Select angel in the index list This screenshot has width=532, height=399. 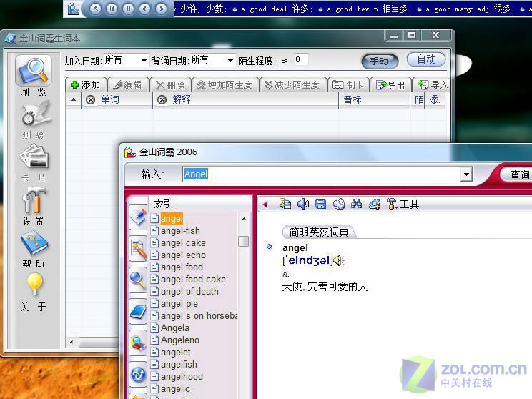coord(172,219)
